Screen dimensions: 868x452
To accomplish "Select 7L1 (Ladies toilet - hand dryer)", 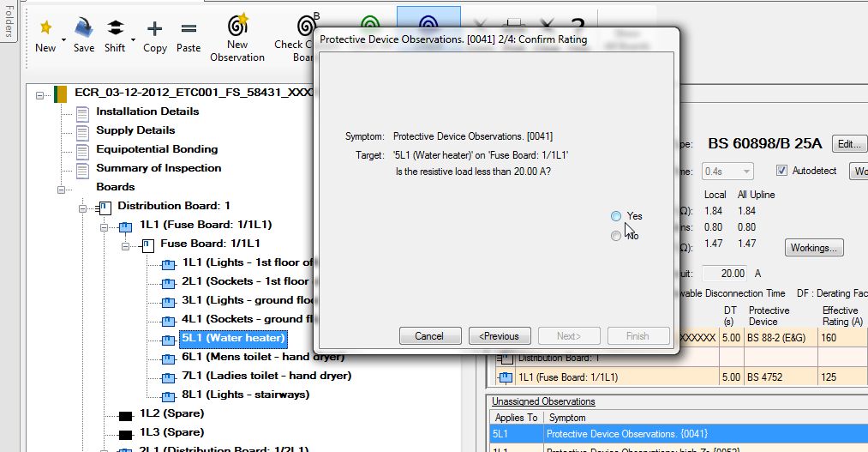I will coord(266,376).
